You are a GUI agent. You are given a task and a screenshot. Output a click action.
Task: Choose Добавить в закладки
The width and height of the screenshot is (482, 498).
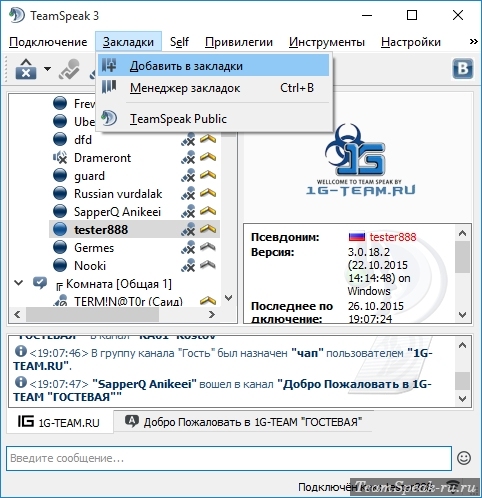213,66
